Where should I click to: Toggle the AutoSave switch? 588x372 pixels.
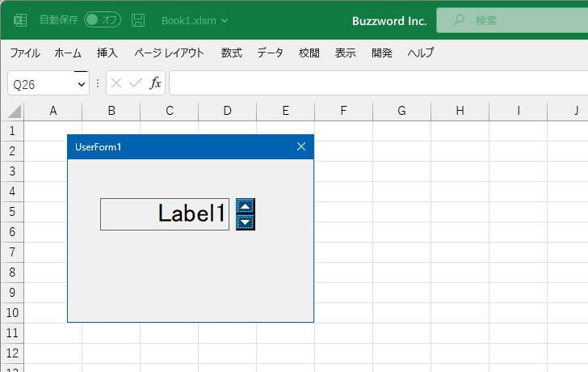(103, 20)
